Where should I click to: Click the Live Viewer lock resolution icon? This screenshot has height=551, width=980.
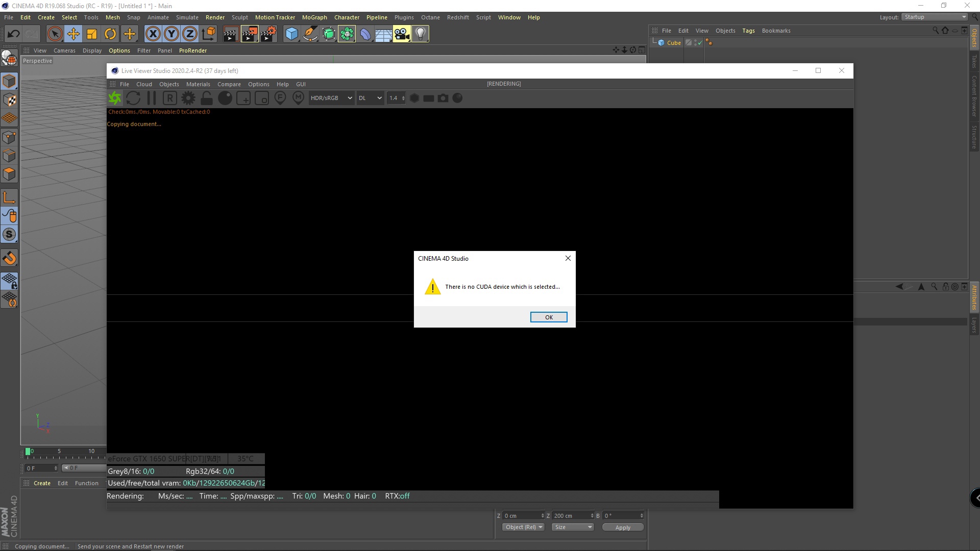207,98
